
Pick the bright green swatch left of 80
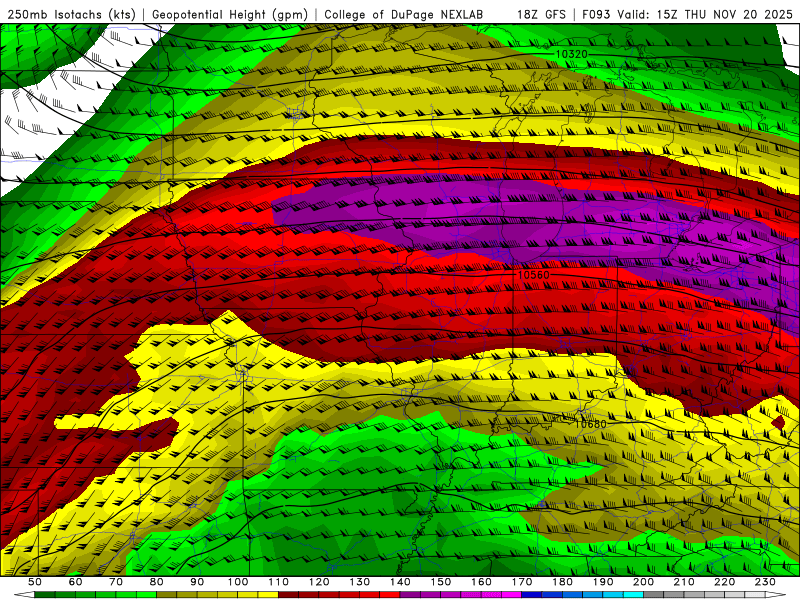tap(146, 595)
